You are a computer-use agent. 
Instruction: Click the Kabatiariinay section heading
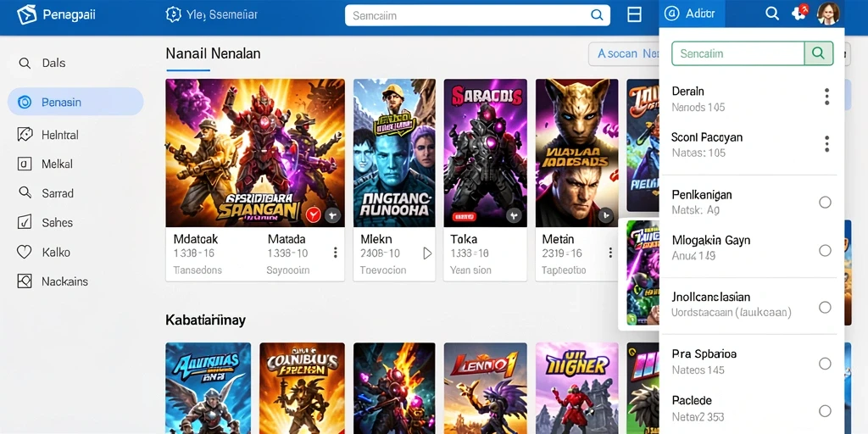point(205,320)
